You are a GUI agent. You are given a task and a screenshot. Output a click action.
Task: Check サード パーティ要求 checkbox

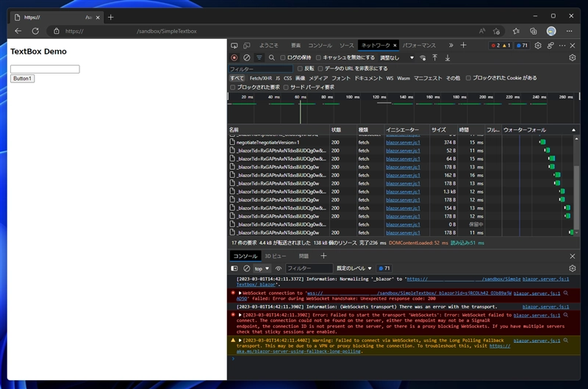click(286, 88)
